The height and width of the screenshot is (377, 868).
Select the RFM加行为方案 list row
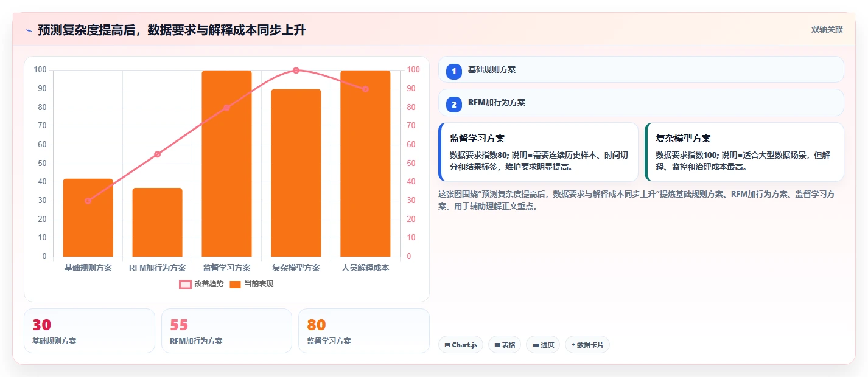[641, 102]
